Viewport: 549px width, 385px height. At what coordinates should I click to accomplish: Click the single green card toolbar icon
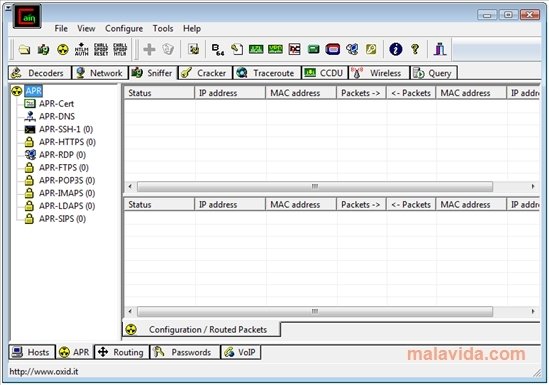[x=313, y=49]
